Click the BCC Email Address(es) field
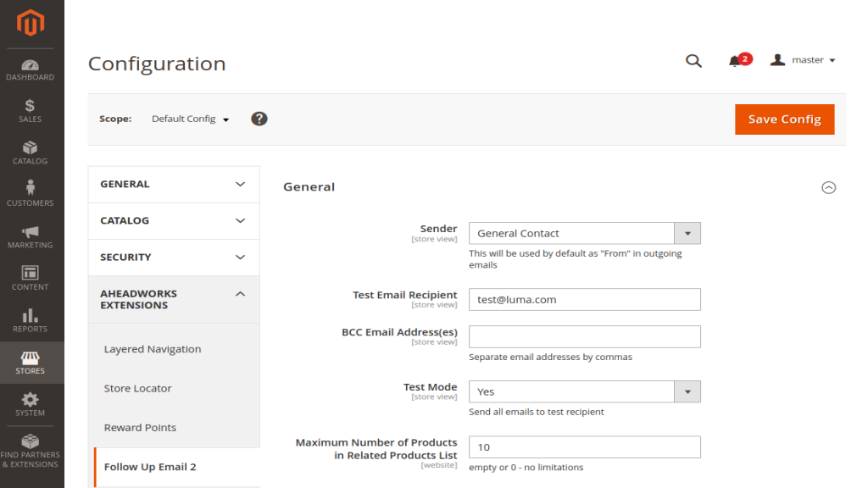 [585, 336]
